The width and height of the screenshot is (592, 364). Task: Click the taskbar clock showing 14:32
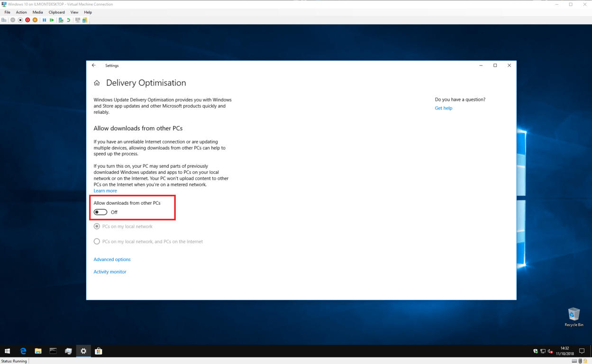tap(565, 351)
